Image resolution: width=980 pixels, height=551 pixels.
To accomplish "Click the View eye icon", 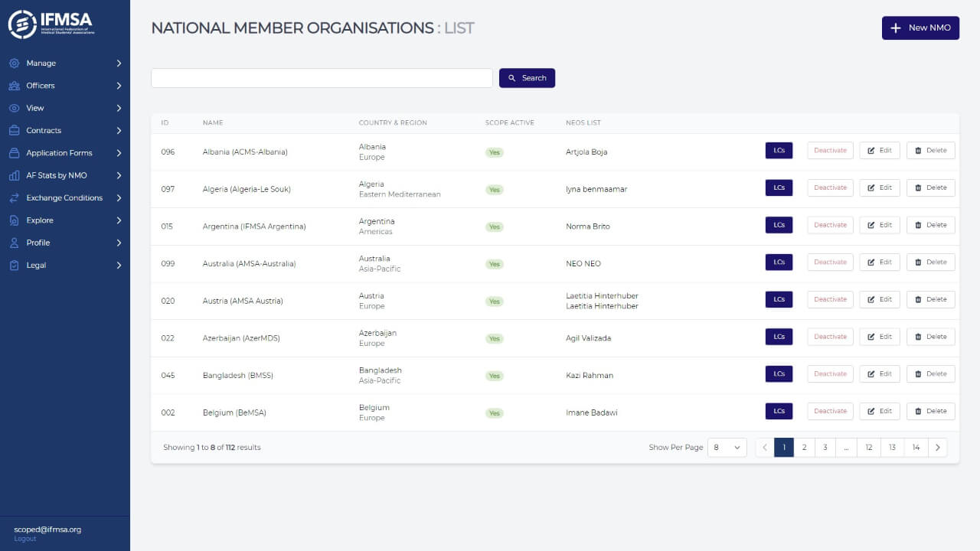I will coord(14,108).
